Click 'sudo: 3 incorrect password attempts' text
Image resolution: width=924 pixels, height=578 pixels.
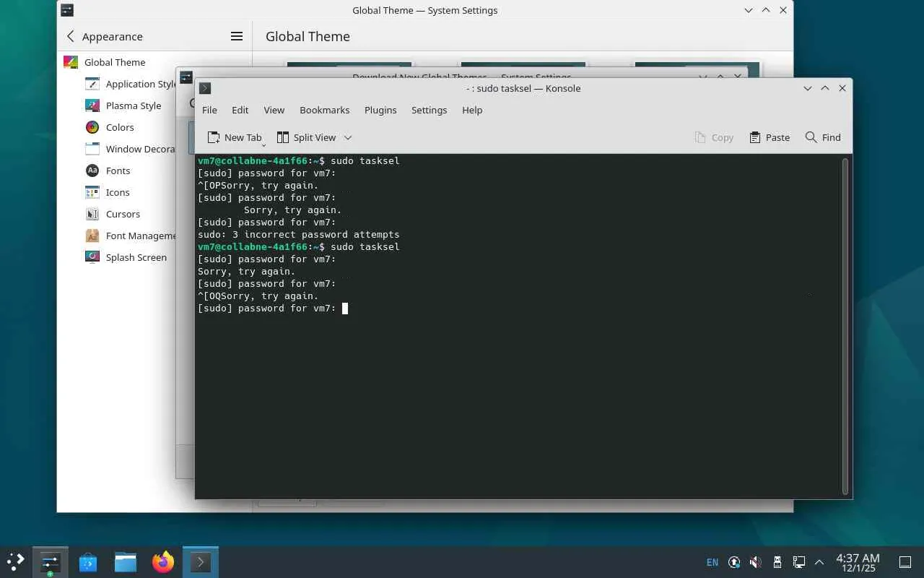[x=299, y=235]
